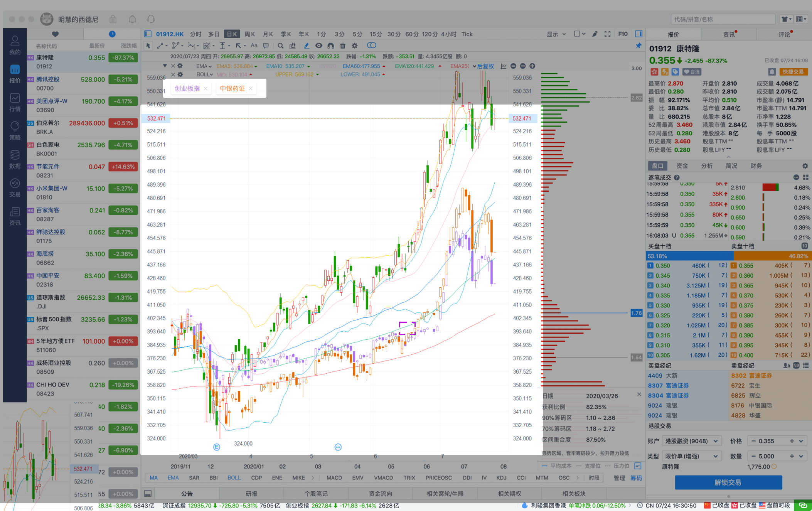Add a comment bubble annotation
This screenshot has height=511, width=812.
tap(266, 46)
